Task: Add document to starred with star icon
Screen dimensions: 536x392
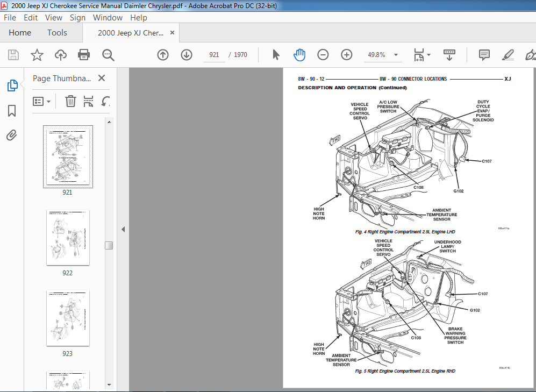Action: [37, 55]
